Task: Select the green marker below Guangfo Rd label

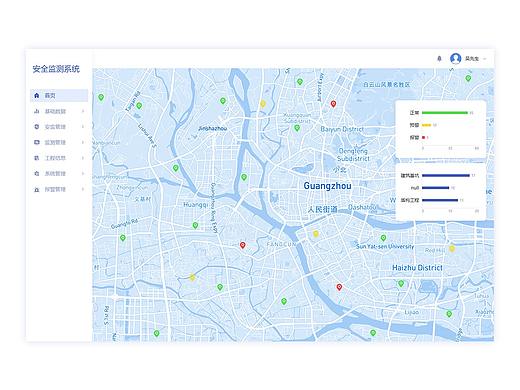Action: tap(123, 238)
